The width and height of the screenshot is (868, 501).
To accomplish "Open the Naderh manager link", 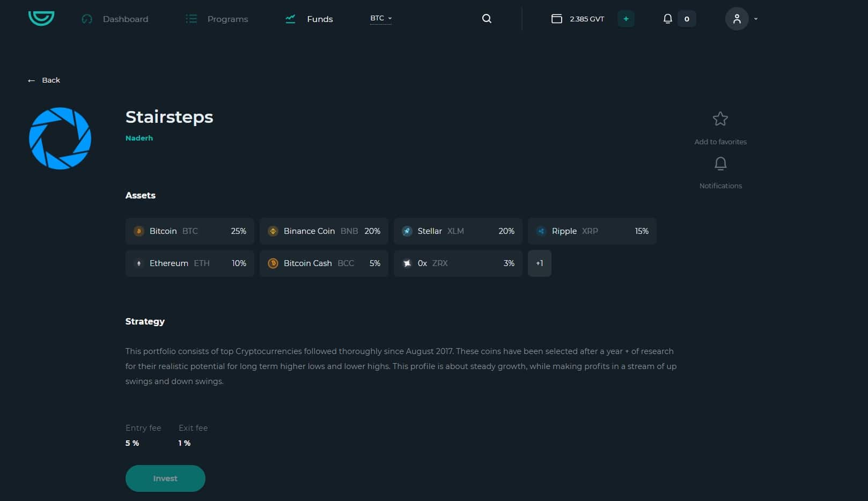I will point(139,138).
